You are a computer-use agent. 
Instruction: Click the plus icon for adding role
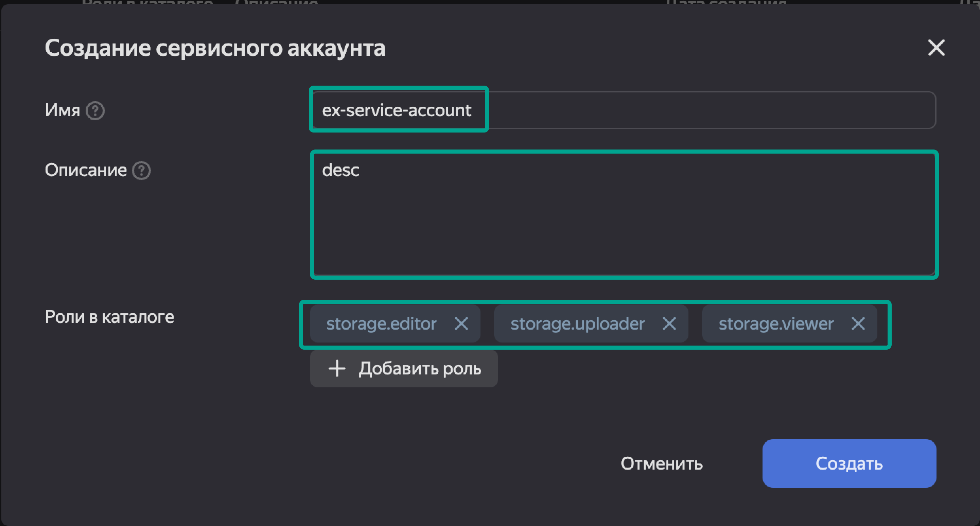[x=337, y=369]
